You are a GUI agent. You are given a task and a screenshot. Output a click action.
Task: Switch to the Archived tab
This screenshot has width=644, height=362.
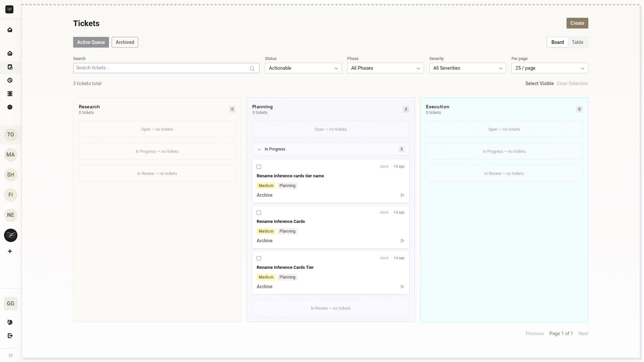[125, 42]
